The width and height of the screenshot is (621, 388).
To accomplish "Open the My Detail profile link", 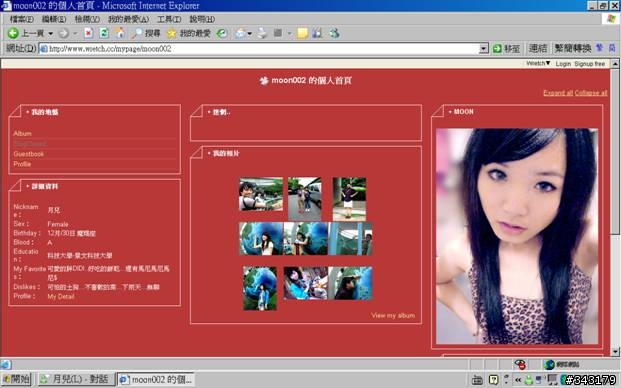I will pyautogui.click(x=61, y=297).
